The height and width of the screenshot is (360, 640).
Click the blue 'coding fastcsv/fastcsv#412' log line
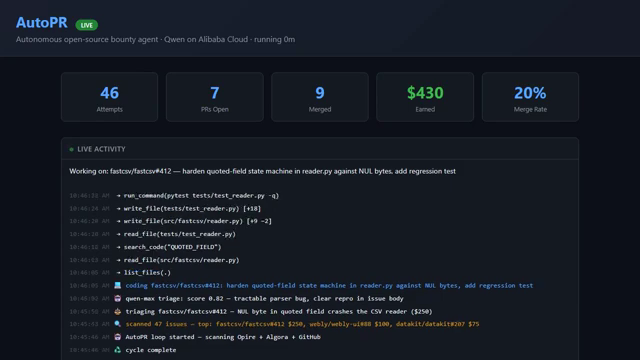pyautogui.click(x=329, y=286)
